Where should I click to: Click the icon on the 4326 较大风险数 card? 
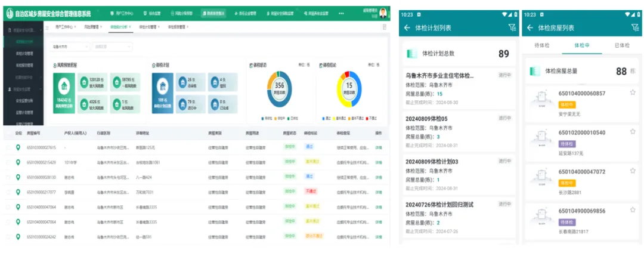(84, 104)
